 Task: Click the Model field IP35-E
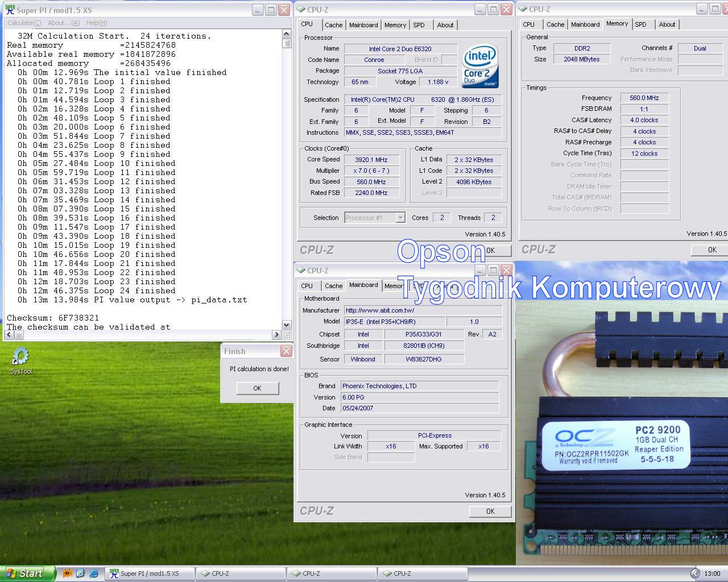395,322
